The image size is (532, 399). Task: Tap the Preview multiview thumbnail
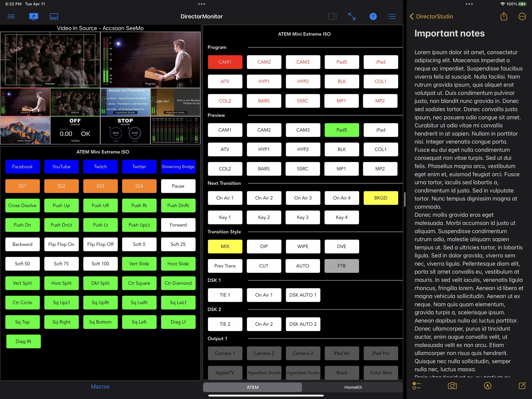50,60
